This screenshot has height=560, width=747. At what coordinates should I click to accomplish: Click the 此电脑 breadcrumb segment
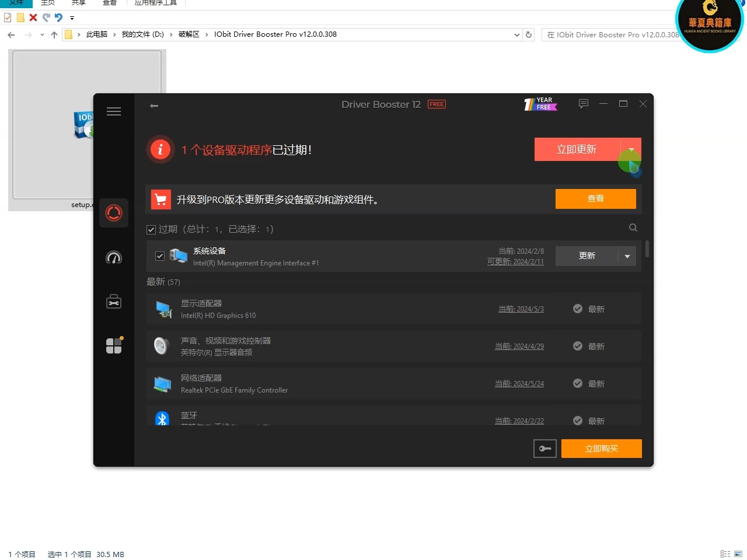pyautogui.click(x=97, y=34)
